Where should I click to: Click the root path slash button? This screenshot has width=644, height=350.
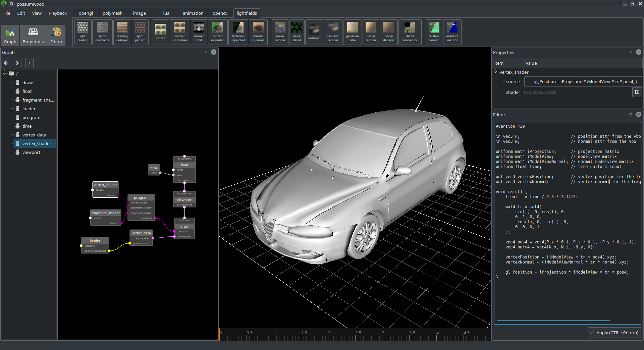[x=29, y=63]
